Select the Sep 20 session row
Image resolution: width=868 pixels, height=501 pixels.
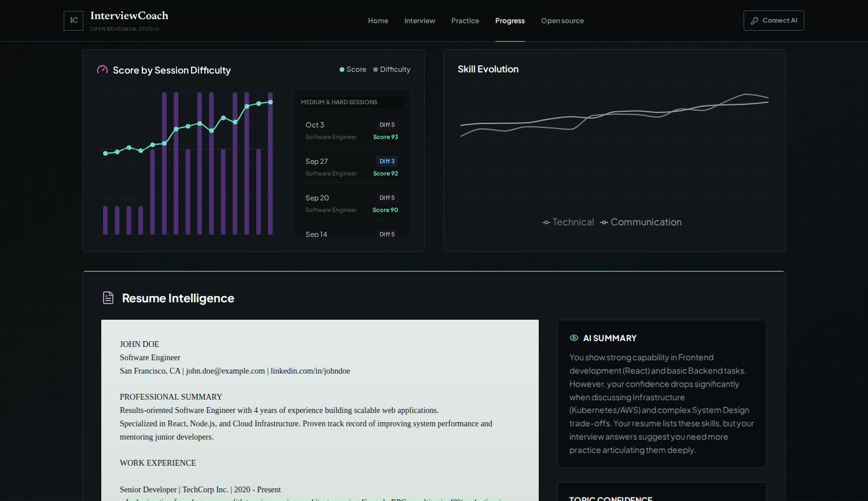pyautogui.click(x=352, y=203)
